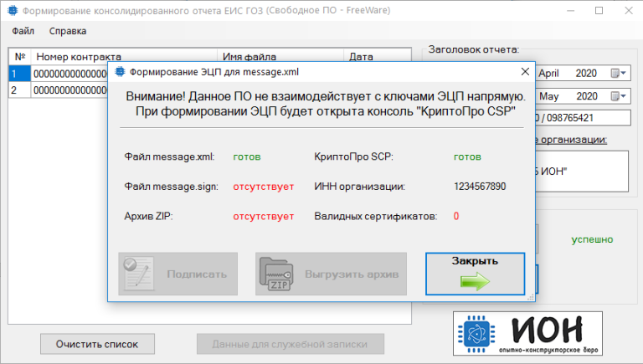Click the app icon in the main title bar

[x=12, y=11]
